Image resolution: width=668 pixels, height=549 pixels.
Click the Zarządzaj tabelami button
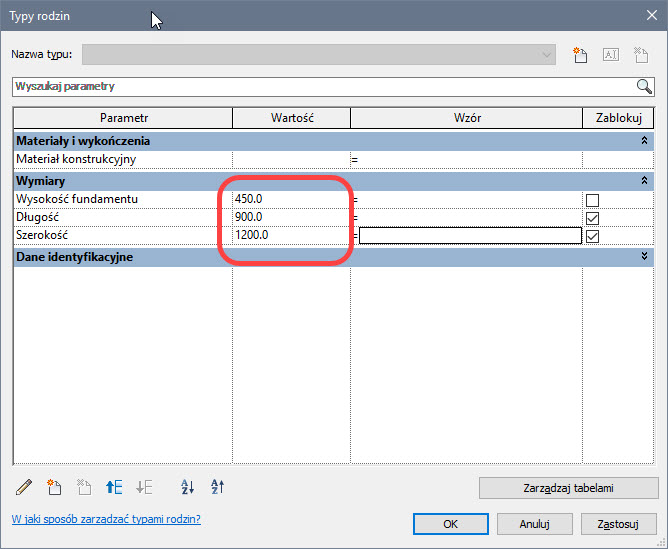pos(568,488)
